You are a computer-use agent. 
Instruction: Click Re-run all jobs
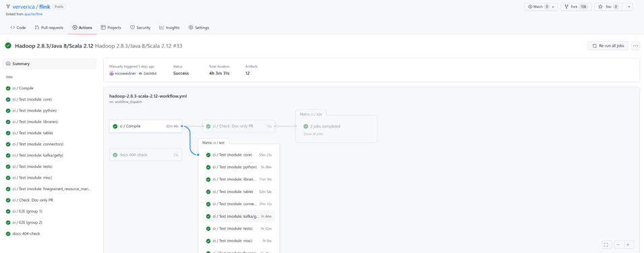click(608, 46)
